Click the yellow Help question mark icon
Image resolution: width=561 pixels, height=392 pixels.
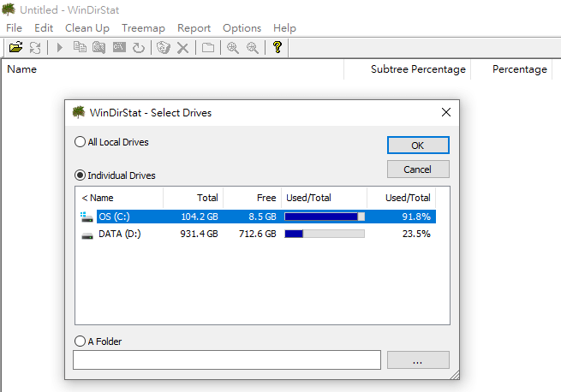pyautogui.click(x=278, y=47)
